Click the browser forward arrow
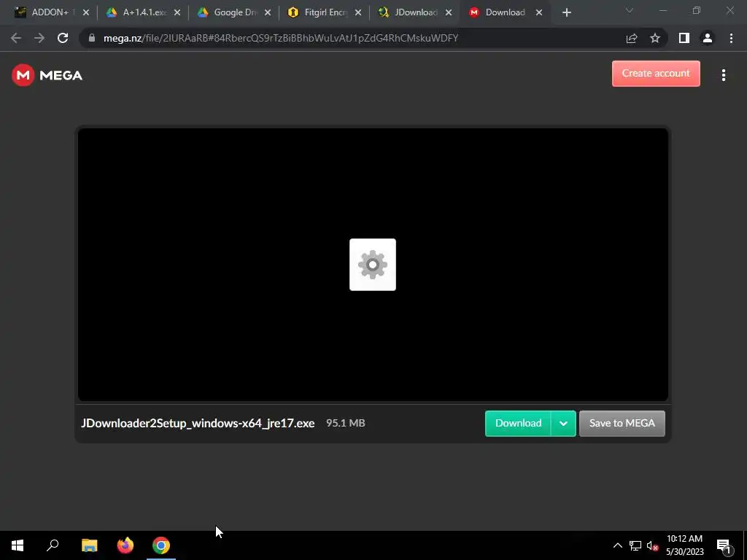Viewport: 747px width, 560px height. coord(39,38)
